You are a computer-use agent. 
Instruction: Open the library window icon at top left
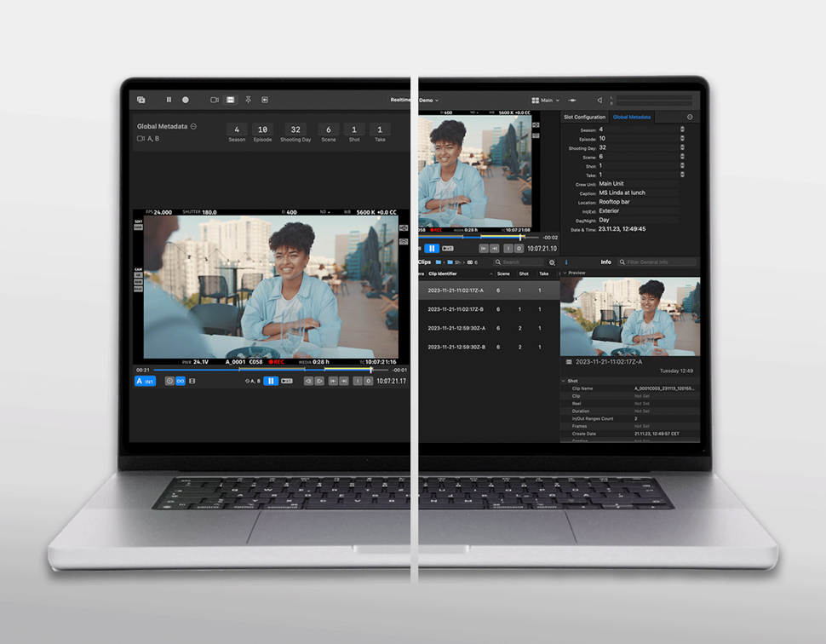click(141, 100)
